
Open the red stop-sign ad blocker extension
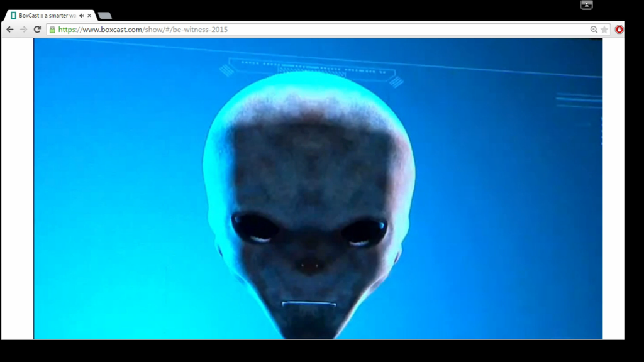point(619,30)
